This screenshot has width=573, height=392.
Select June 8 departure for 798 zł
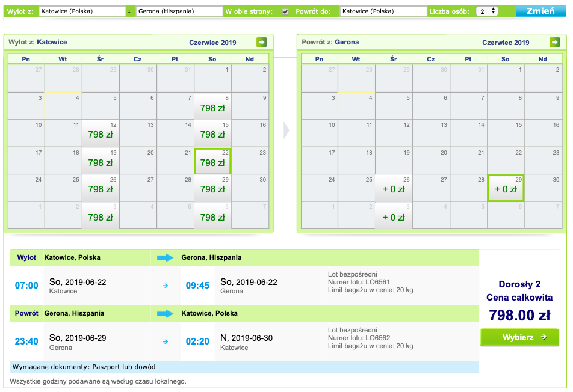point(212,106)
